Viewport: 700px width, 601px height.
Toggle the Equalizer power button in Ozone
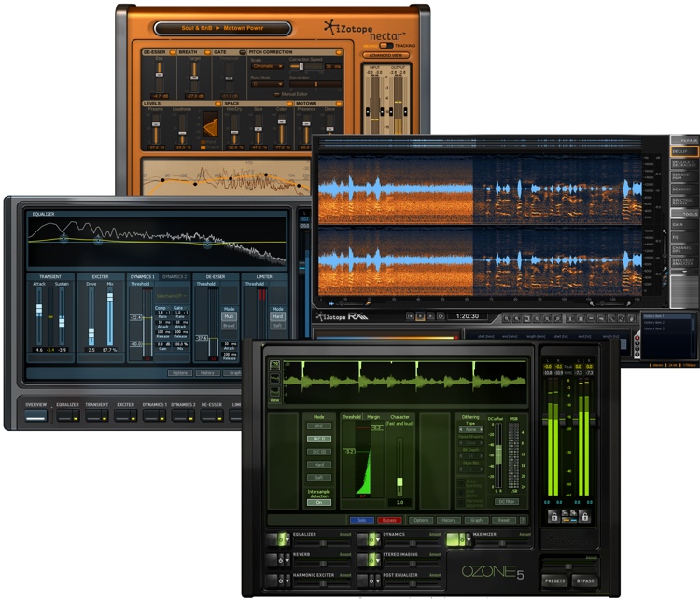click(282, 539)
